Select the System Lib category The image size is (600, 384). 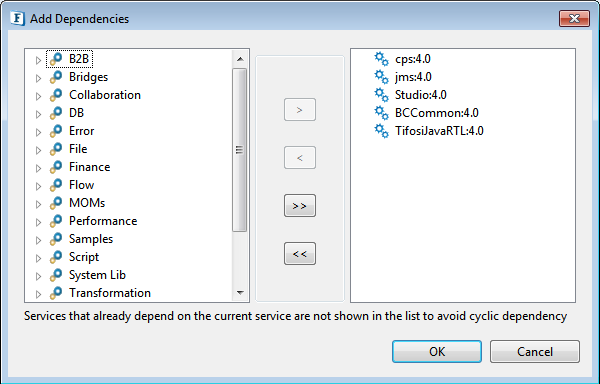[x=97, y=275]
